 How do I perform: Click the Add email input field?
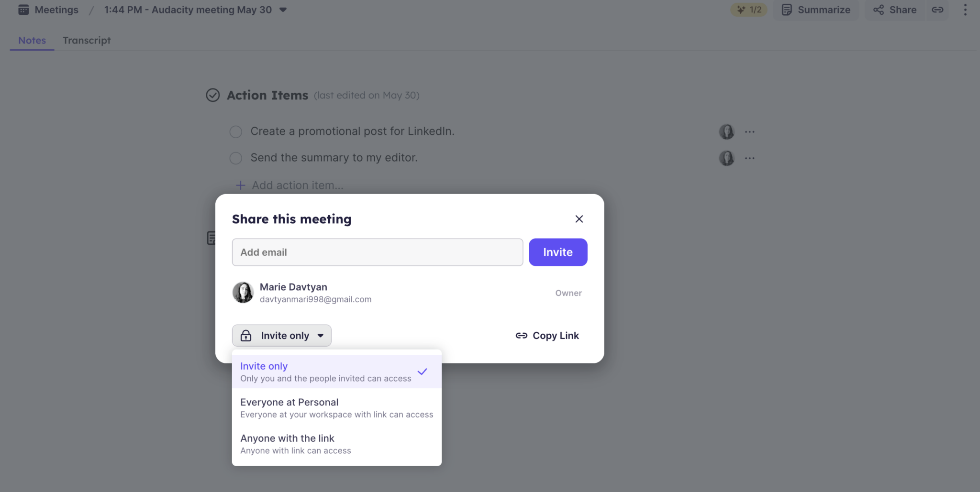pos(377,252)
